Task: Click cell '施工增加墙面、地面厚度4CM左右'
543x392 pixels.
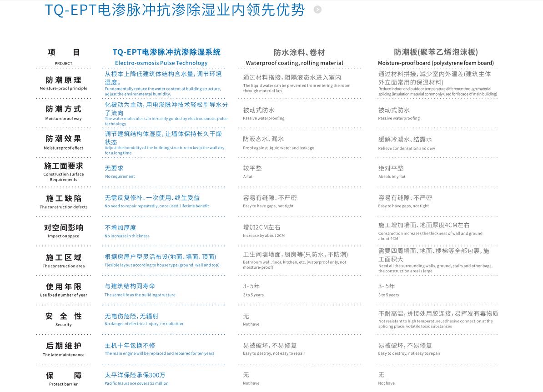Action: click(x=424, y=225)
